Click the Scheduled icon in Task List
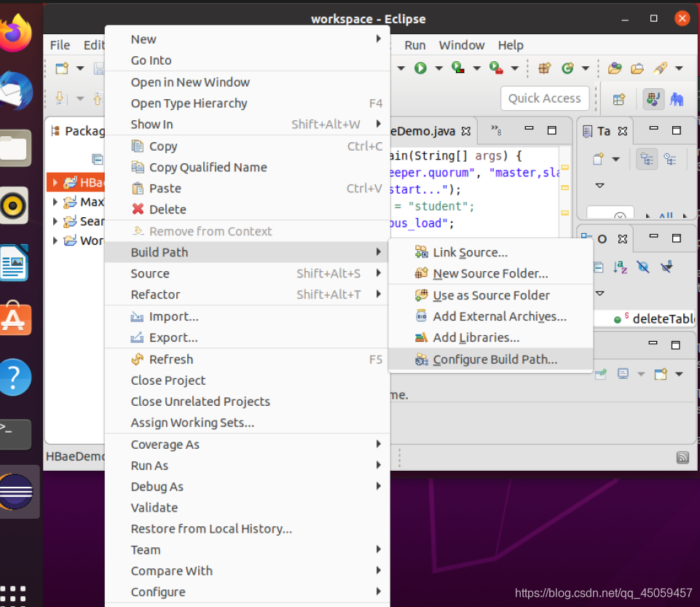This screenshot has width=700, height=607. point(670,159)
